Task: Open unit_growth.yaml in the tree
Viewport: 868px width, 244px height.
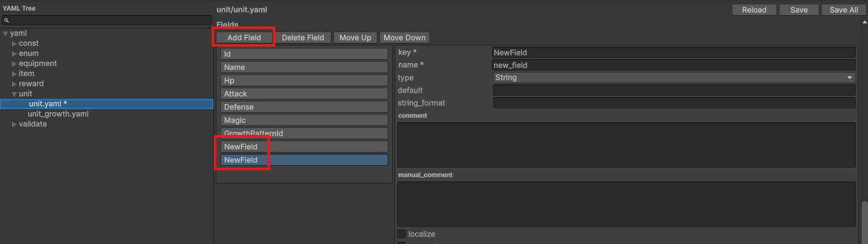Action: (x=58, y=114)
